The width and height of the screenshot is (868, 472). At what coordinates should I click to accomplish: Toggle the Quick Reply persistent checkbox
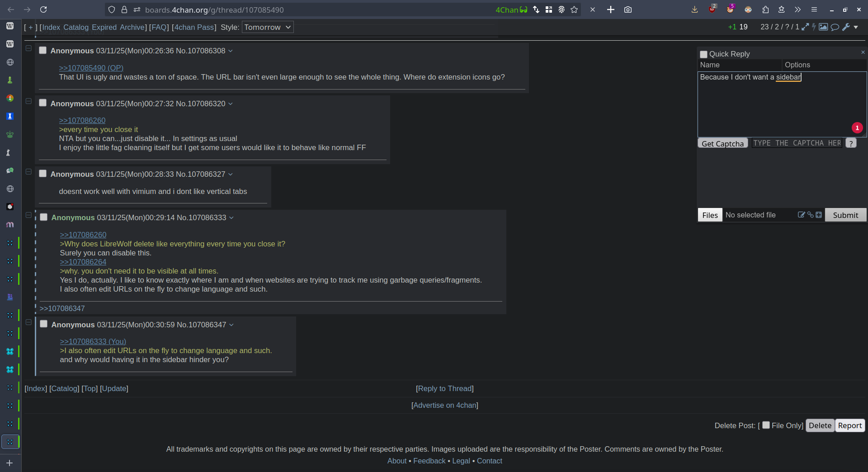[703, 54]
